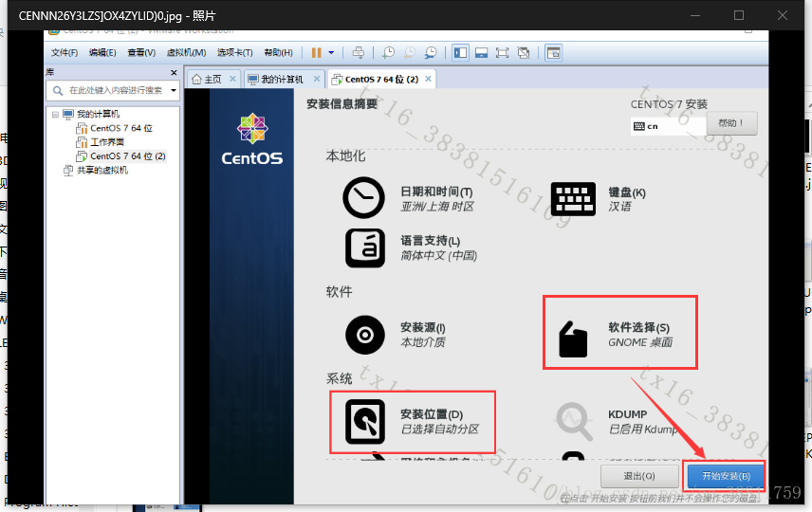
Task: Click the 开始安装(B) begin installation button
Action: pyautogui.click(x=726, y=476)
